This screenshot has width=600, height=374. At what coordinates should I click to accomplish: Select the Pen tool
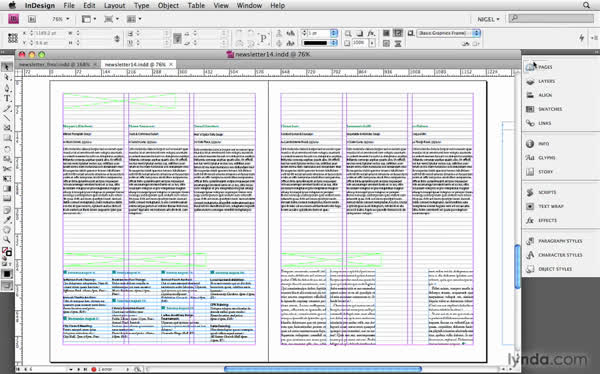pos(7,88)
